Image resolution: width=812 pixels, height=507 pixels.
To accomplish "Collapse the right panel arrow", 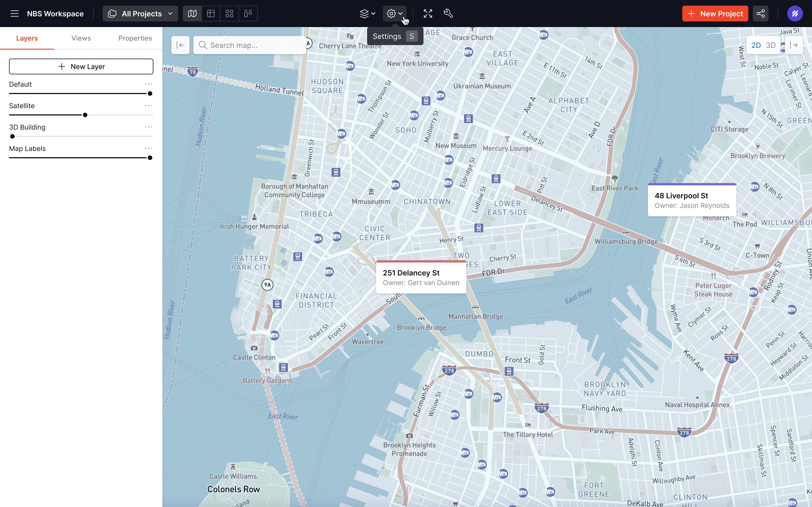I will pyautogui.click(x=794, y=45).
